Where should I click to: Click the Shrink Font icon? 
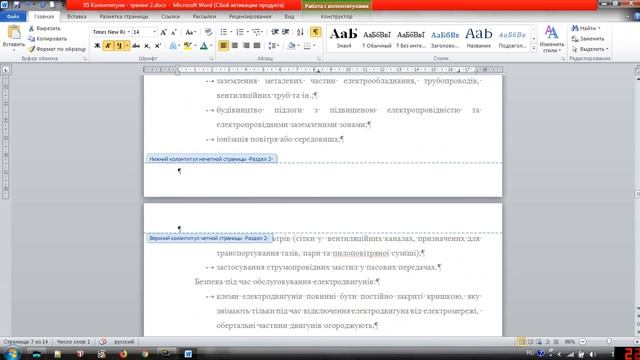(x=174, y=32)
